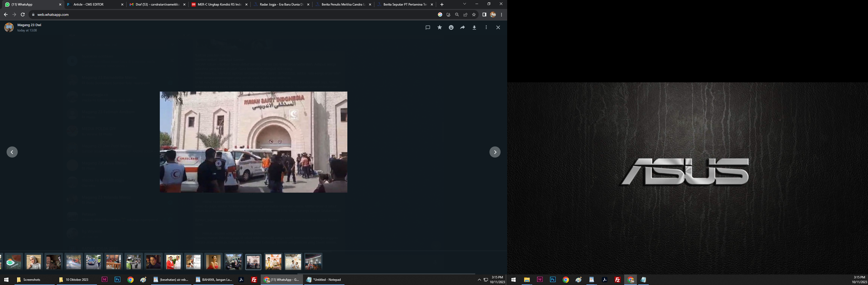868x285 pixels.
Task: Open the emoji reaction picker
Action: coord(451,28)
